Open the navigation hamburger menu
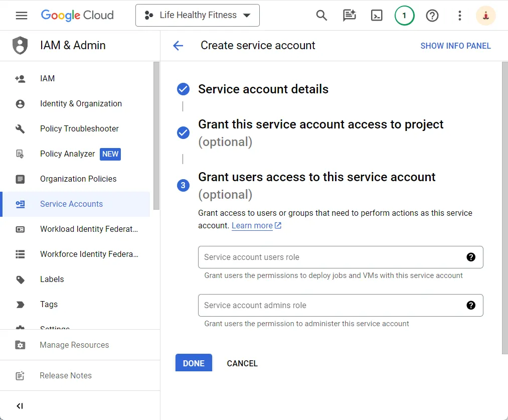 click(21, 15)
